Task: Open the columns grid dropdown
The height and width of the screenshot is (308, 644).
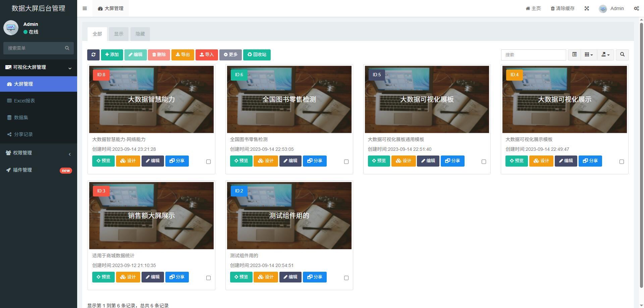Action: click(589, 55)
